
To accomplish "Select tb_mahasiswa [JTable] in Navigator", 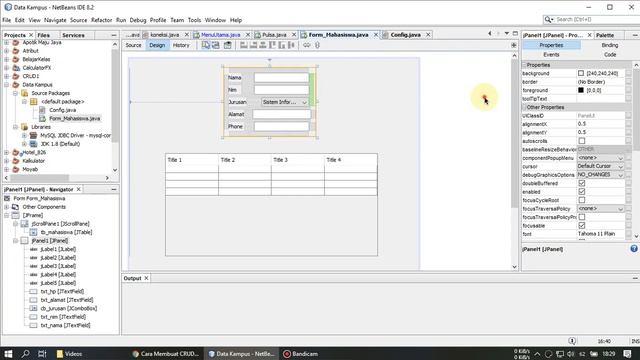I will click(66, 232).
